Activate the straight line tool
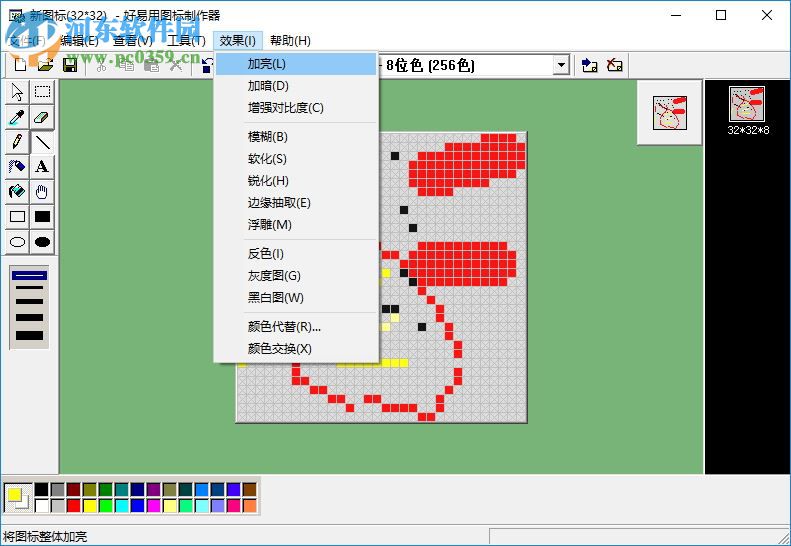This screenshot has height=546, width=791. coord(42,142)
